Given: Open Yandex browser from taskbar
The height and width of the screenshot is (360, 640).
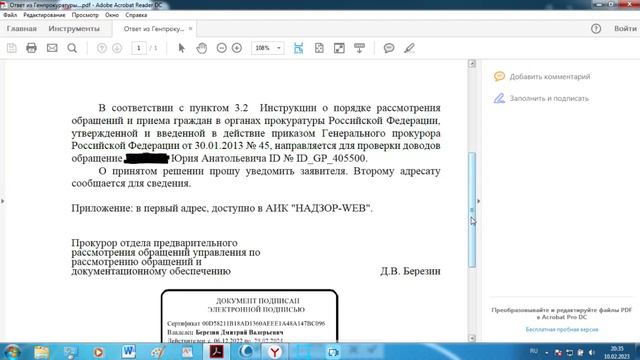Looking at the screenshot, I should coord(275,352).
